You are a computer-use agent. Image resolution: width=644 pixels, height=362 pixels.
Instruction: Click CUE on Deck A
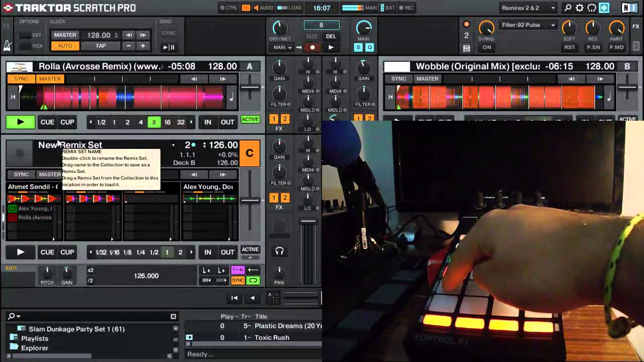(x=47, y=122)
